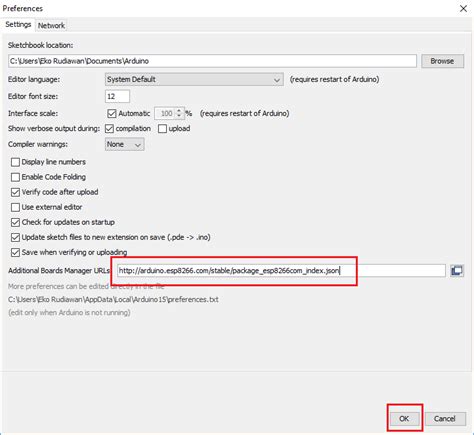Enable Display line numbers
The height and width of the screenshot is (435, 474).
coord(15,162)
